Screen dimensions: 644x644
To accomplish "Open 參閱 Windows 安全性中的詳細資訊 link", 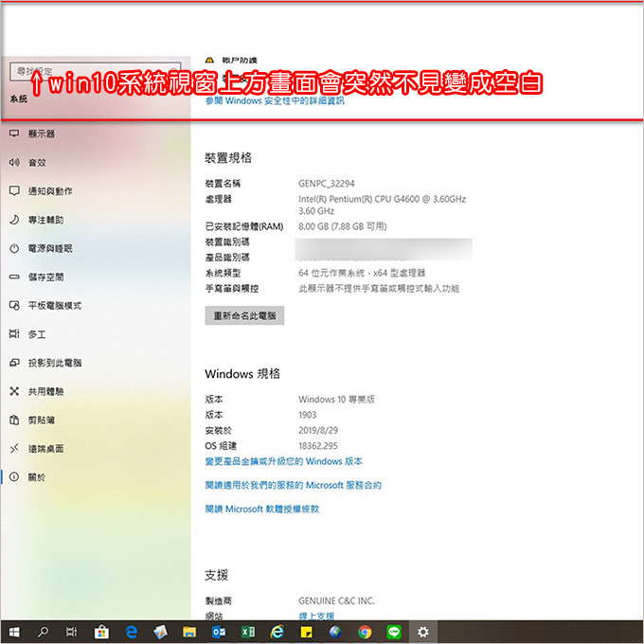I will point(275,101).
